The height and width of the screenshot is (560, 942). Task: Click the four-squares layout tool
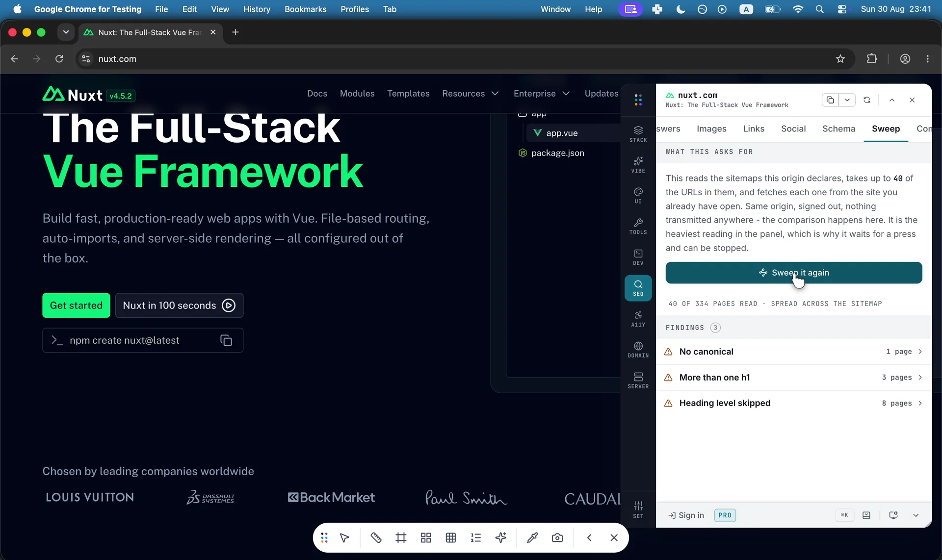pyautogui.click(x=426, y=538)
